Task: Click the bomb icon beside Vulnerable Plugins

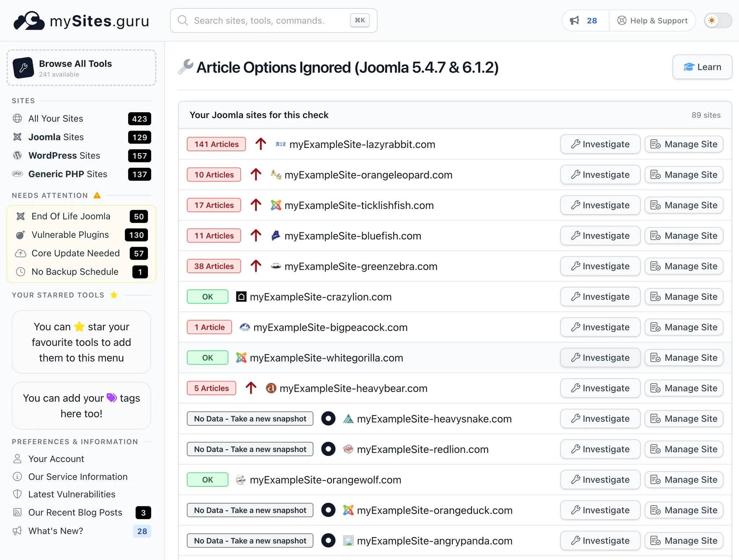Action: pos(21,235)
